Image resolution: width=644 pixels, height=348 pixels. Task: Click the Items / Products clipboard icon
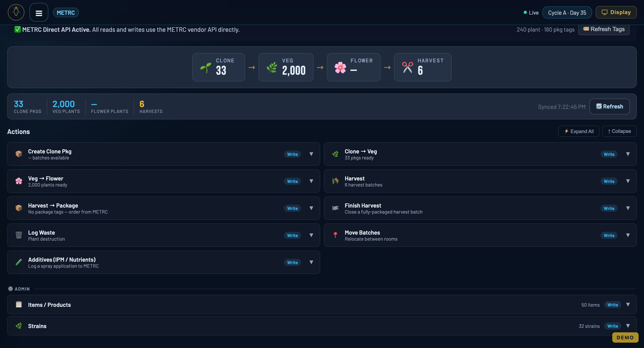click(19, 305)
